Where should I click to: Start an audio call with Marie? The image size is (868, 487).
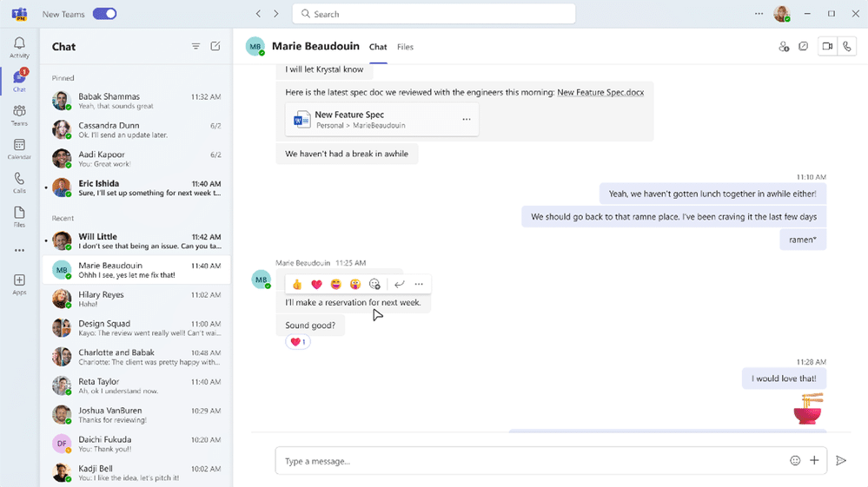click(x=847, y=47)
